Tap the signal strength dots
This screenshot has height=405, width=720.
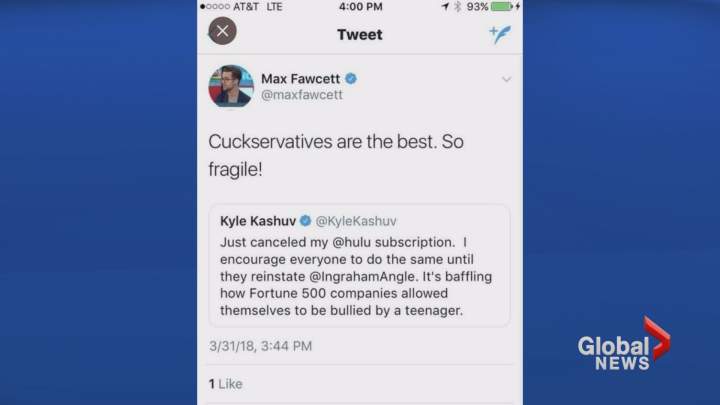[x=215, y=6]
